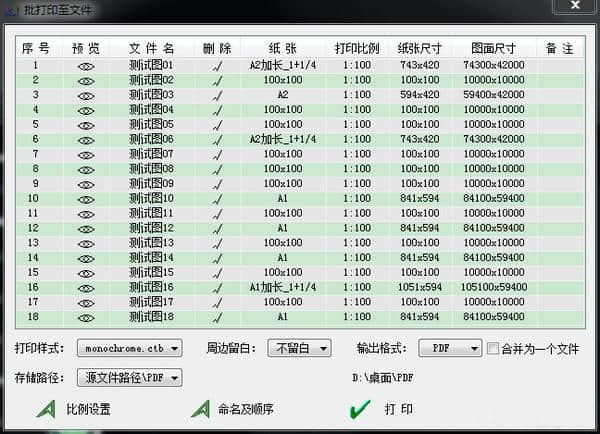The image size is (600, 434).
Task: Preview 测试图12 via its eye icon
Action: pos(86,229)
